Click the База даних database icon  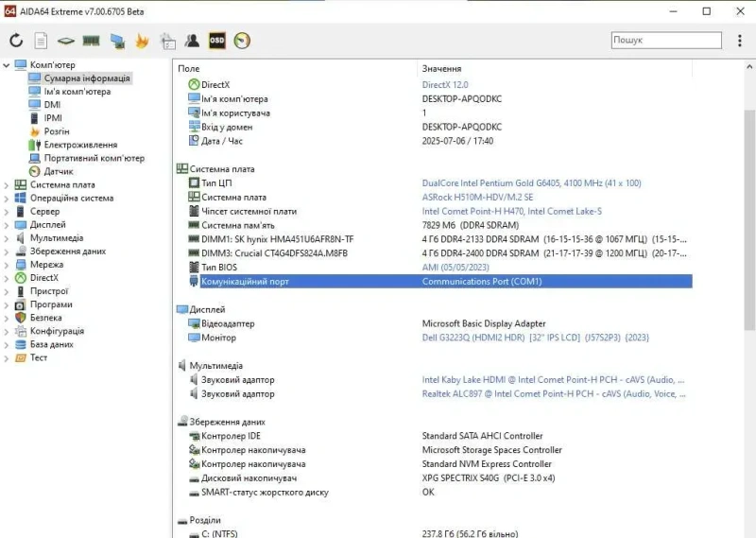point(20,344)
